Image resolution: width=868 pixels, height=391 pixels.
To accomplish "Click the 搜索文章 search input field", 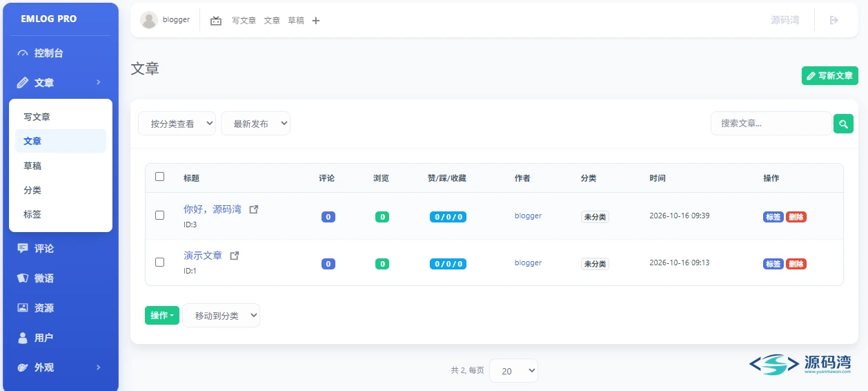I will click(771, 124).
